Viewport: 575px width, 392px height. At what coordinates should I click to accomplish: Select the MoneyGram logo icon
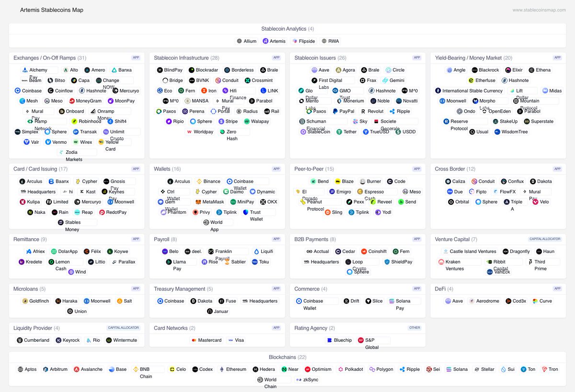coord(72,101)
